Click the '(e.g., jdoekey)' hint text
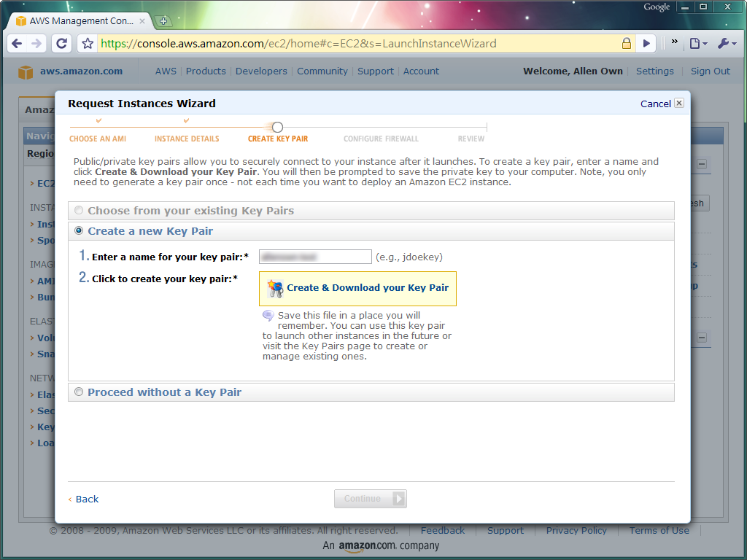Viewport: 747px width, 560px height. [x=409, y=257]
